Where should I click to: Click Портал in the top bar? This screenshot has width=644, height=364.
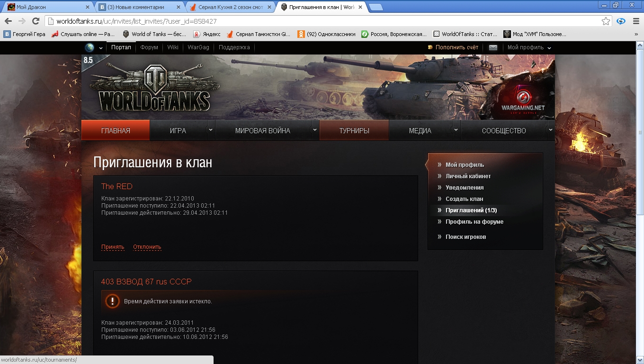click(x=121, y=47)
